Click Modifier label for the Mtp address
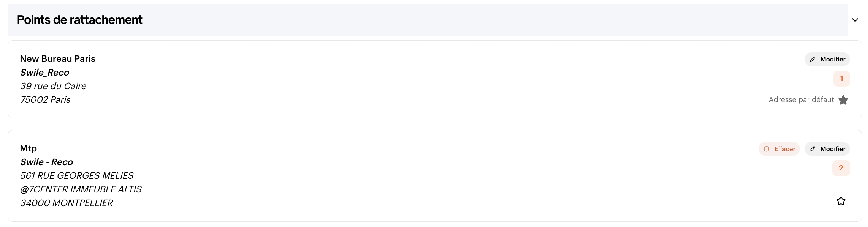This screenshot has width=868, height=227. coord(833,149)
